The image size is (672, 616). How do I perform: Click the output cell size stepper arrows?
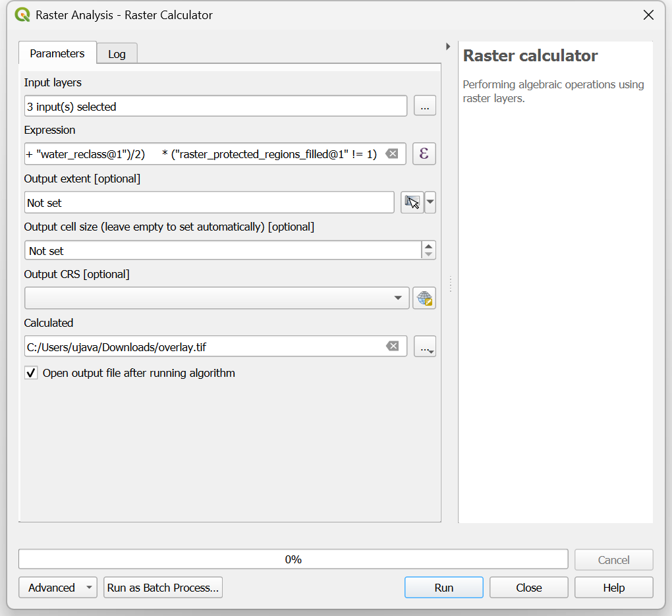coord(429,250)
